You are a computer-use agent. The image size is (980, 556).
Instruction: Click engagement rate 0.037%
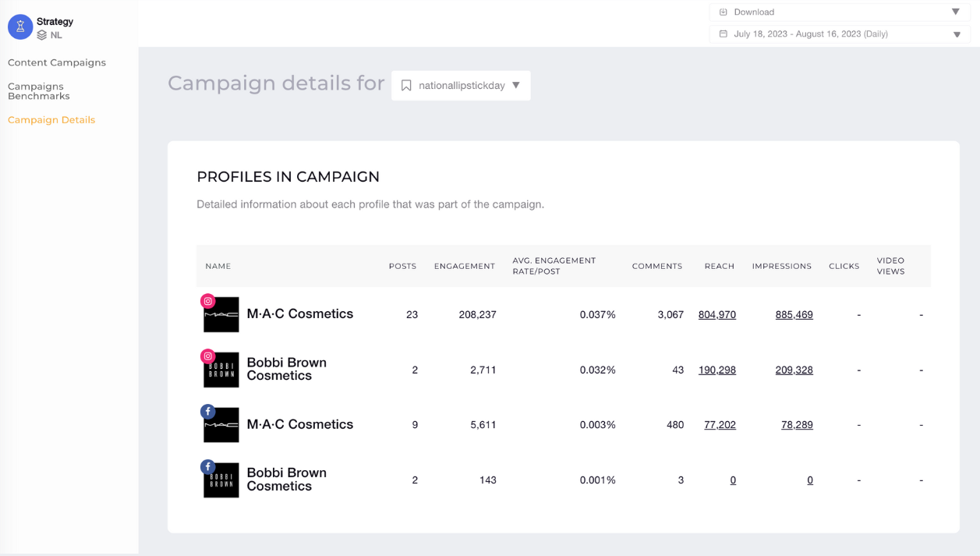click(598, 315)
